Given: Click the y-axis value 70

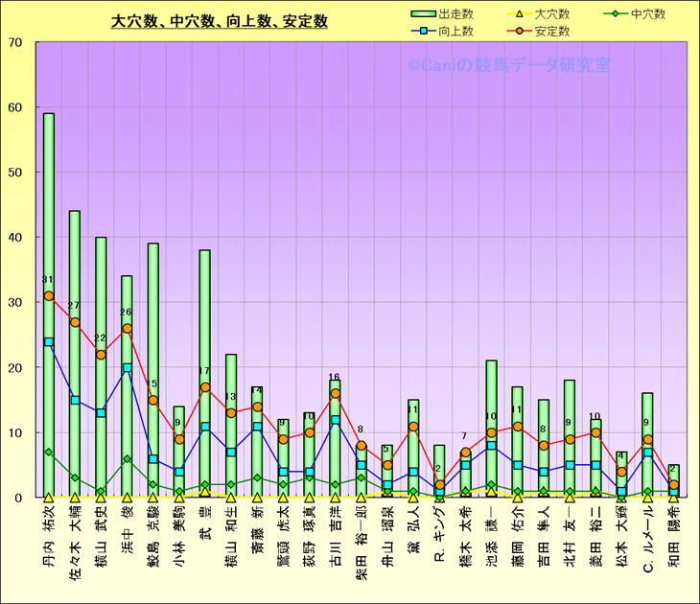Looking at the screenshot, I should tap(15, 42).
